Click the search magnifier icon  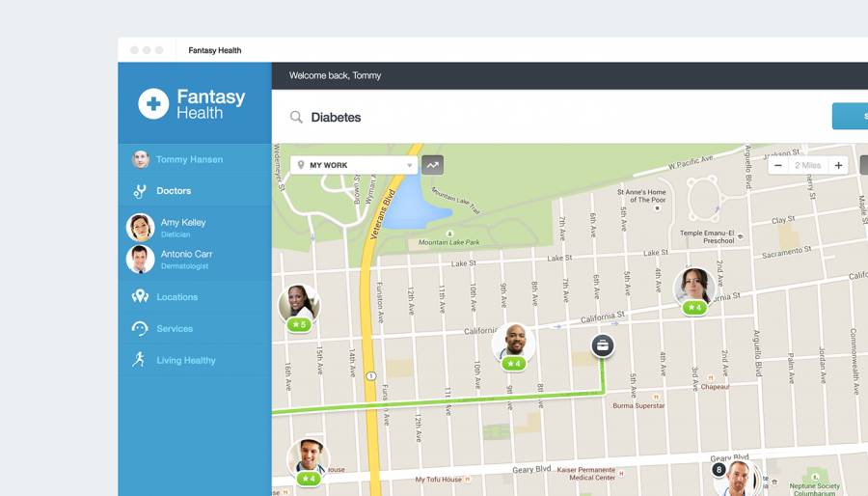click(x=296, y=118)
